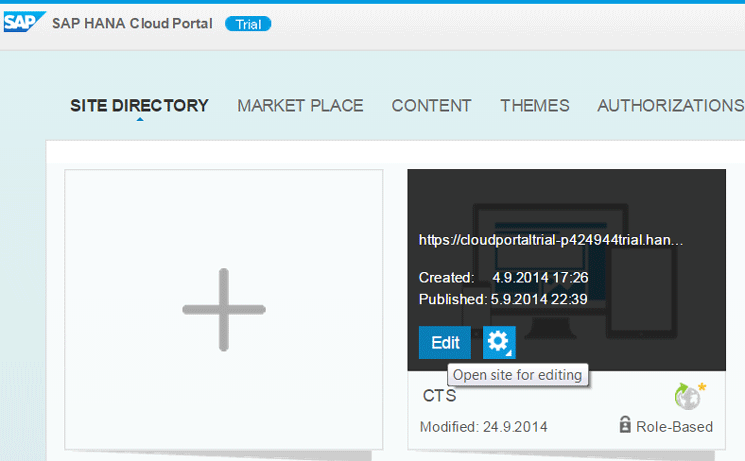Click the SAP HANA Cloud Portal title

pos(132,23)
